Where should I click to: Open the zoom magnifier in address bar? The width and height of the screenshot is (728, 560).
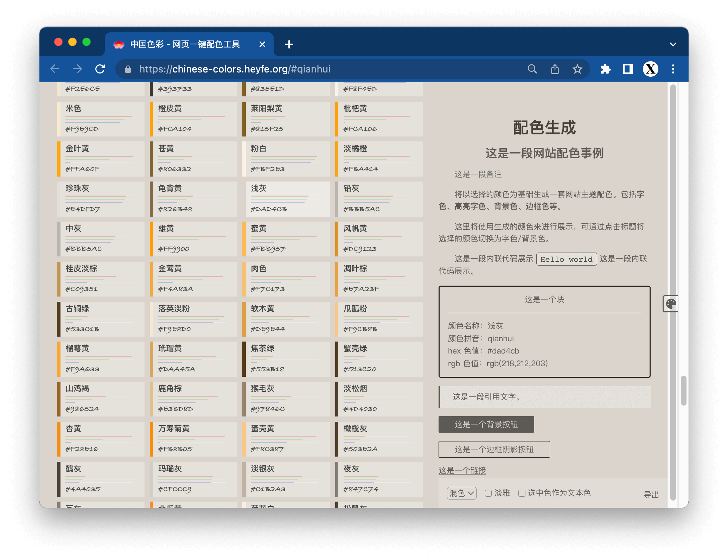pyautogui.click(x=532, y=69)
